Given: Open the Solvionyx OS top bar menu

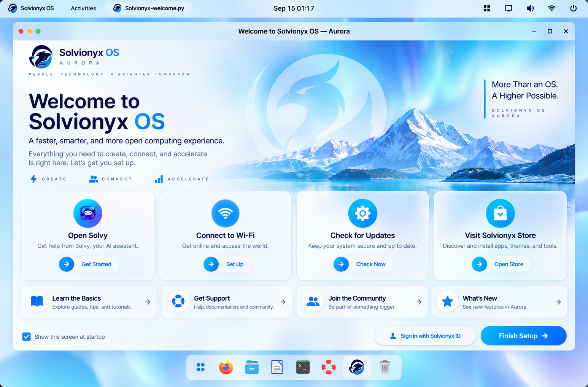Looking at the screenshot, I should [x=31, y=8].
